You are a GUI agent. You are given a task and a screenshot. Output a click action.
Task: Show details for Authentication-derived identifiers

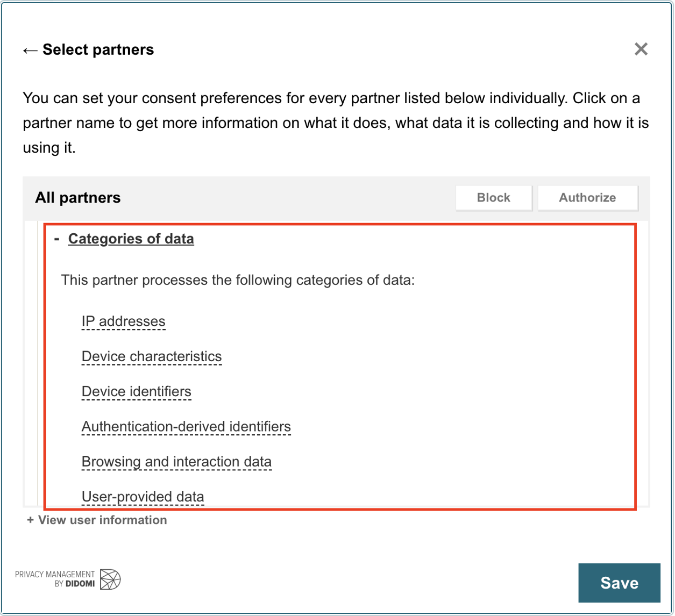click(186, 427)
